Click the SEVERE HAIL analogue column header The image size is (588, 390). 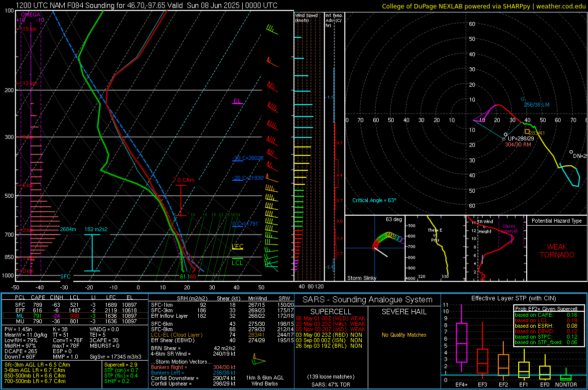coord(404,312)
